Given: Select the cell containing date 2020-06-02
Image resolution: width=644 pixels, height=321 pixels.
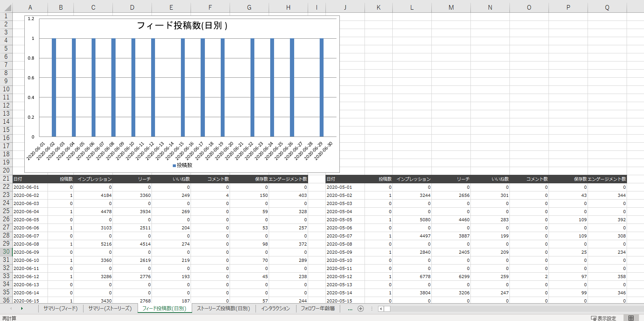Looking at the screenshot, I should tap(26, 195).
